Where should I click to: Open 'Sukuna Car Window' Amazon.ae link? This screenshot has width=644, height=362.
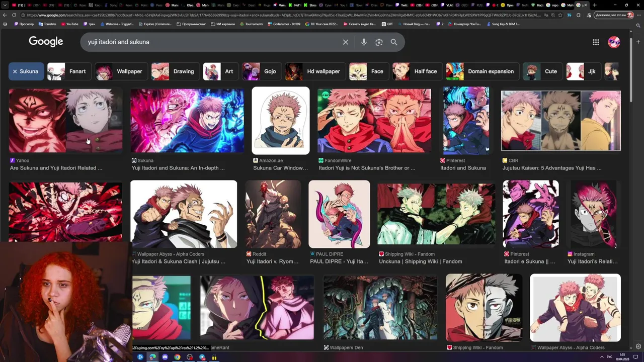(x=280, y=168)
